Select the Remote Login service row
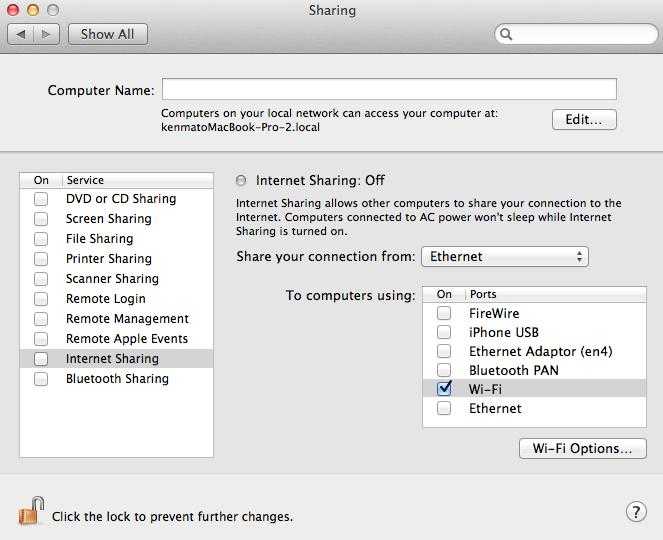The image size is (663, 540). [x=116, y=299]
